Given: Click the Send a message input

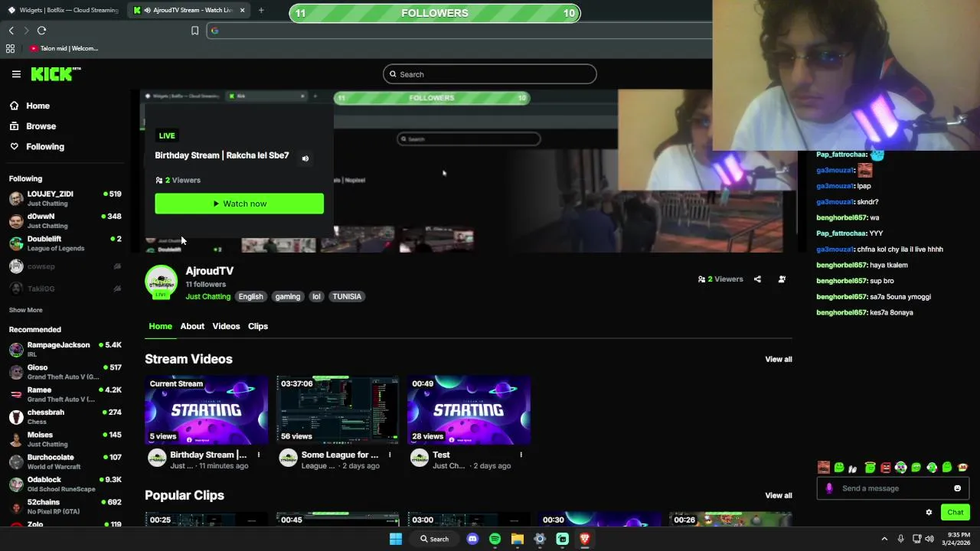Looking at the screenshot, I should coord(893,488).
